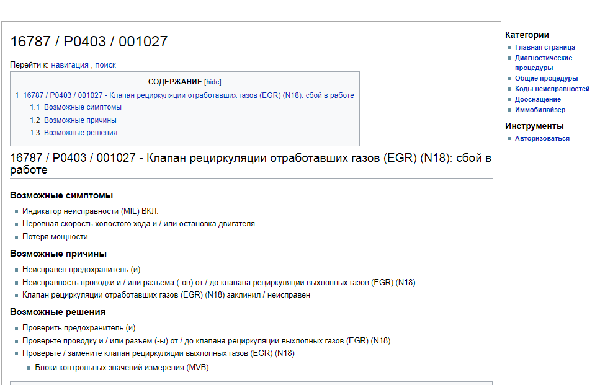The height and width of the screenshot is (385, 600).
Task: Click solution 'Проверить предохранитель (и)'
Action: (x=79, y=328)
